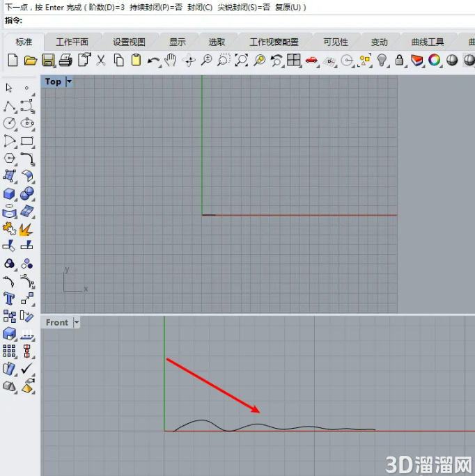Click the Front viewport title label
This screenshot has height=476, width=475.
[x=57, y=322]
